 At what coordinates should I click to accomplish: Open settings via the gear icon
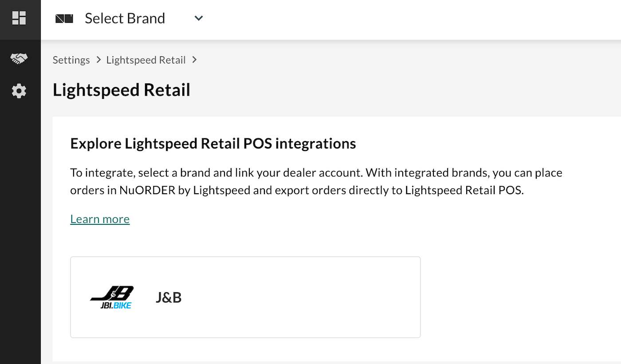pos(19,91)
